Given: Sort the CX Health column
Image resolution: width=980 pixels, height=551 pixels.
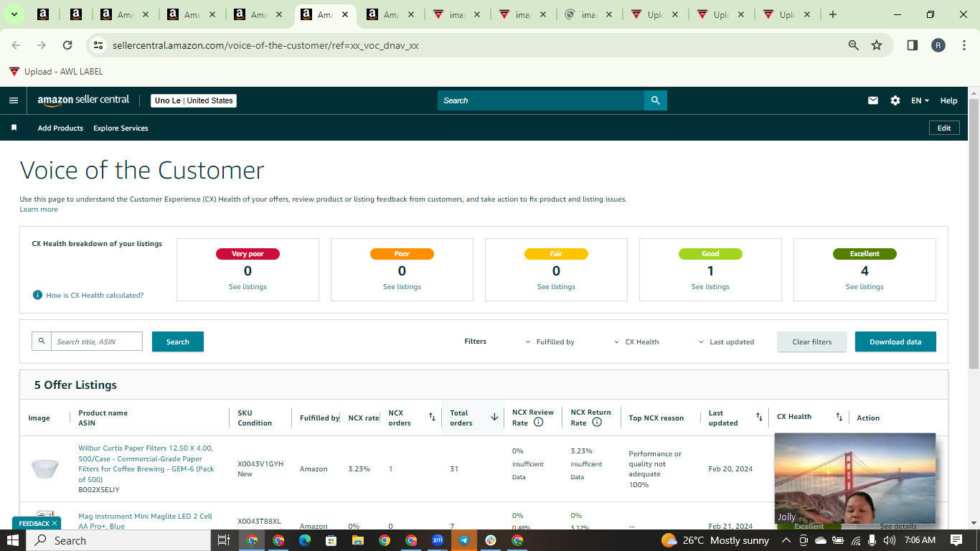Looking at the screenshot, I should point(839,417).
